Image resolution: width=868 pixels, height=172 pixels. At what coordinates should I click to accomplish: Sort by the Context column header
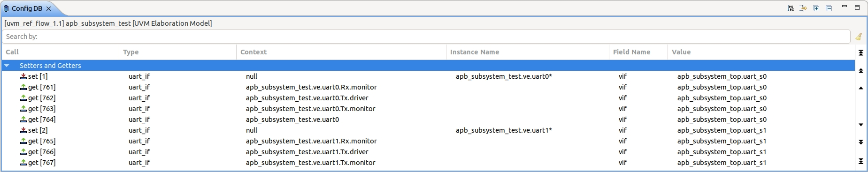click(341, 52)
